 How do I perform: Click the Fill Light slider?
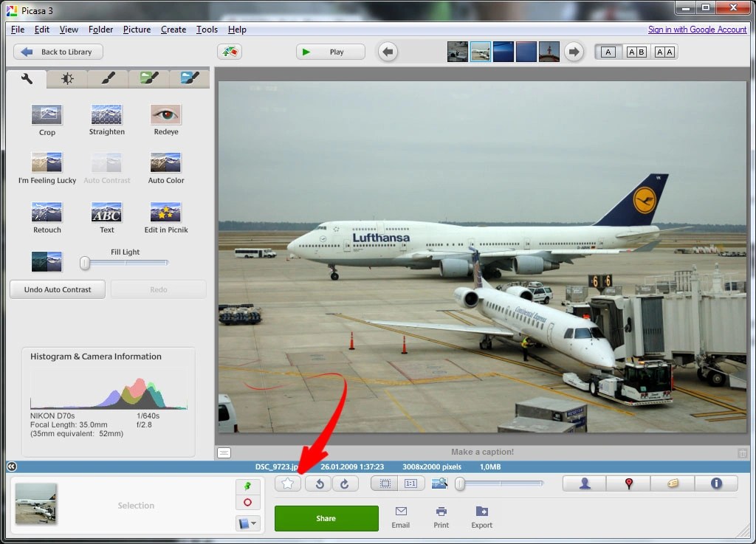click(125, 263)
